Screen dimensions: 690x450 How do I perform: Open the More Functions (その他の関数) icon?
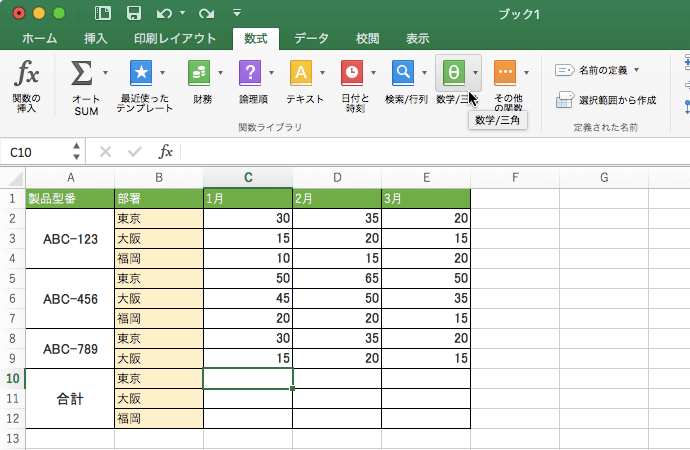(x=505, y=73)
